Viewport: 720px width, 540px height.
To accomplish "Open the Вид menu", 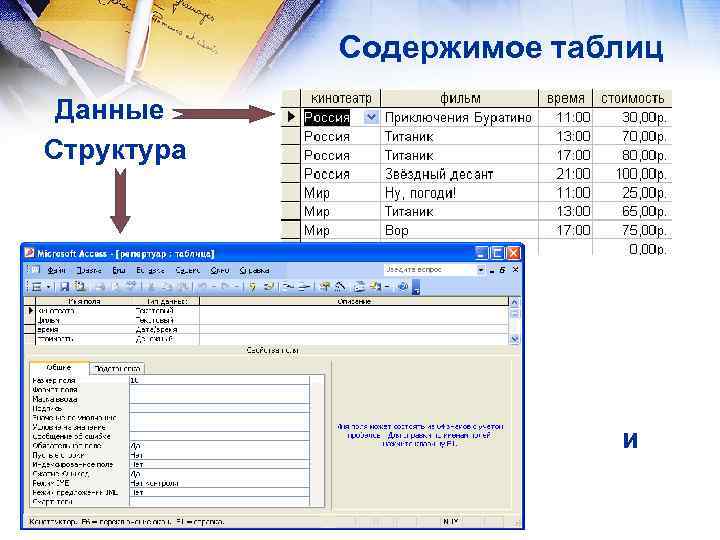I will (119, 270).
